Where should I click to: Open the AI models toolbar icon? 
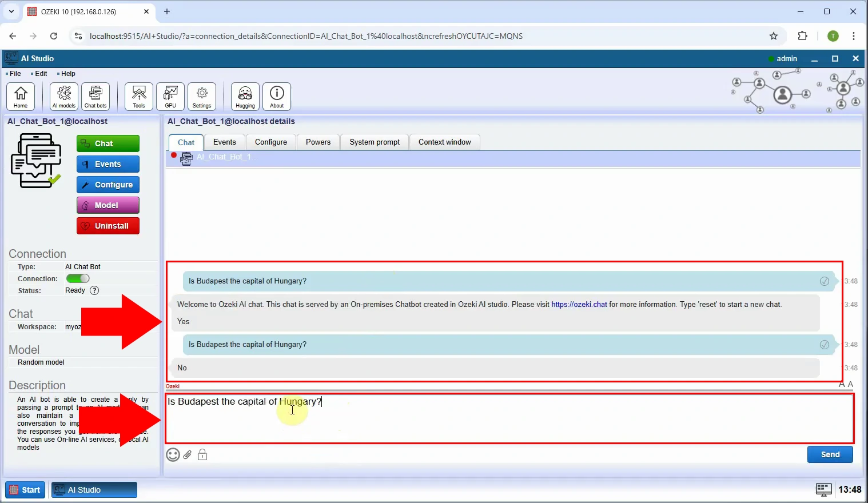64,96
